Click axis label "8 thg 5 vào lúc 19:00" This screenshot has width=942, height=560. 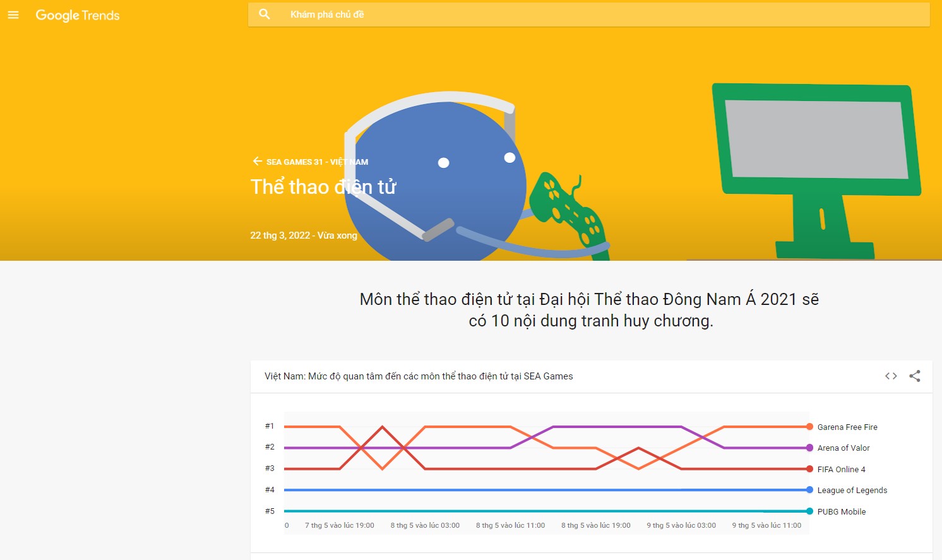(x=596, y=525)
